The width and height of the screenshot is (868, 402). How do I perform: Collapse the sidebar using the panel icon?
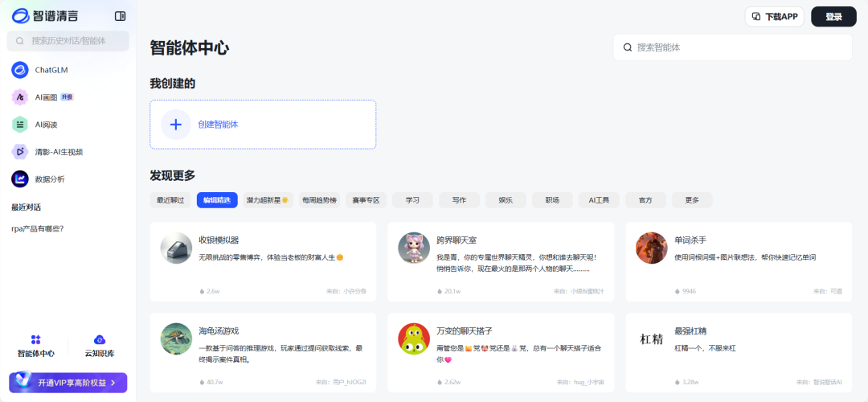[x=120, y=16]
